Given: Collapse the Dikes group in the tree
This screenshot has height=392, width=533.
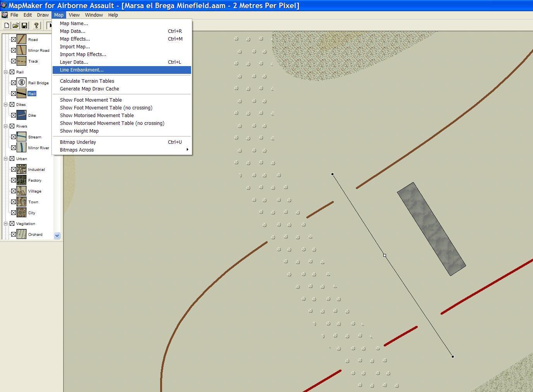Looking at the screenshot, I should [6, 104].
